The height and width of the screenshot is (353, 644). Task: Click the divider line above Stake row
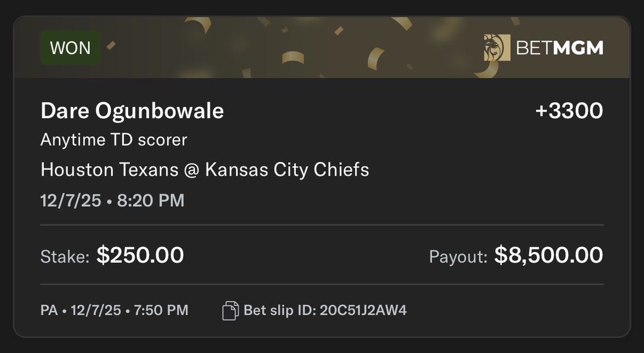click(x=322, y=225)
